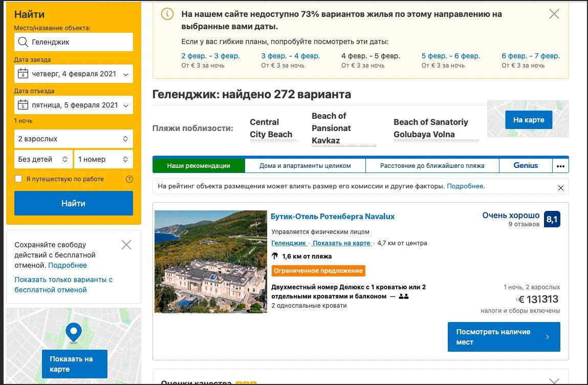Image resolution: width=588 pixels, height=385 pixels.
Task: Click '4 февр. - 5 февр.' current dates
Action: [x=371, y=56]
